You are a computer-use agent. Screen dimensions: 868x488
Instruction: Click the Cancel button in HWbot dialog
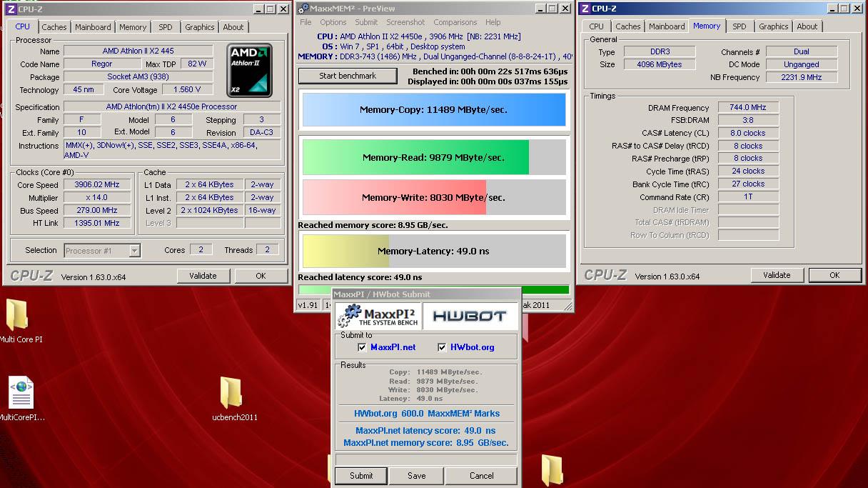482,476
